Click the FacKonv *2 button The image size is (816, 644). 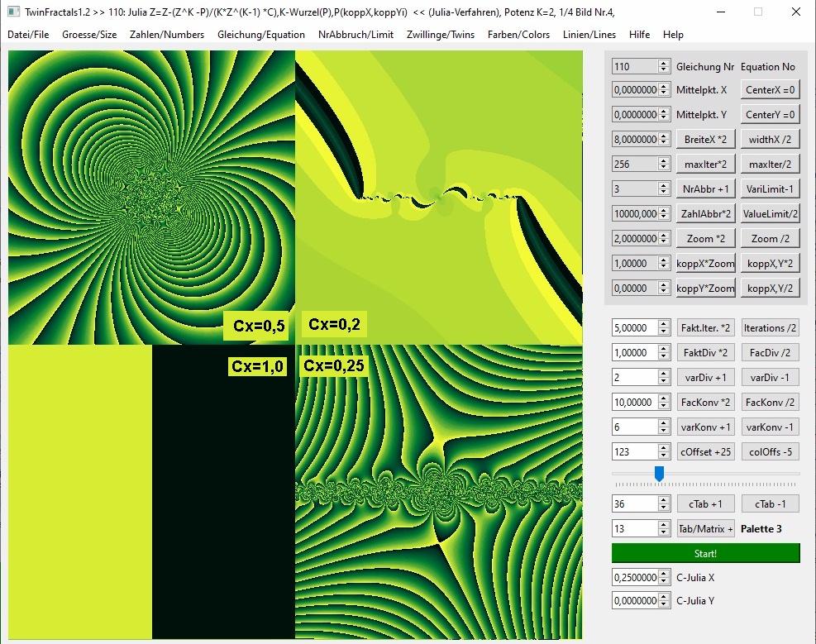pos(706,402)
